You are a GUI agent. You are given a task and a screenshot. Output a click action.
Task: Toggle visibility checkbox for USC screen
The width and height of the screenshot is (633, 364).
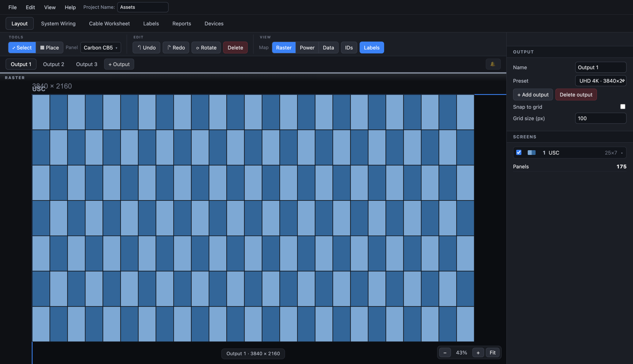(519, 153)
